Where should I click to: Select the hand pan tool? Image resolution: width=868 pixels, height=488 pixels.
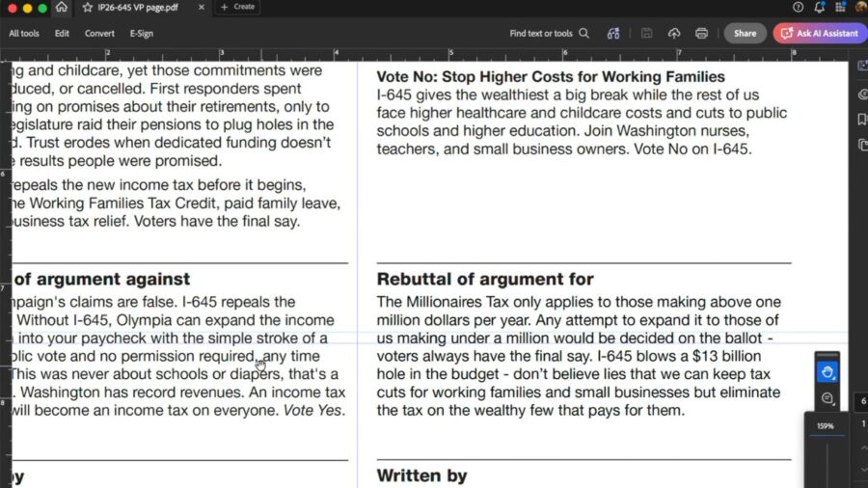click(827, 372)
